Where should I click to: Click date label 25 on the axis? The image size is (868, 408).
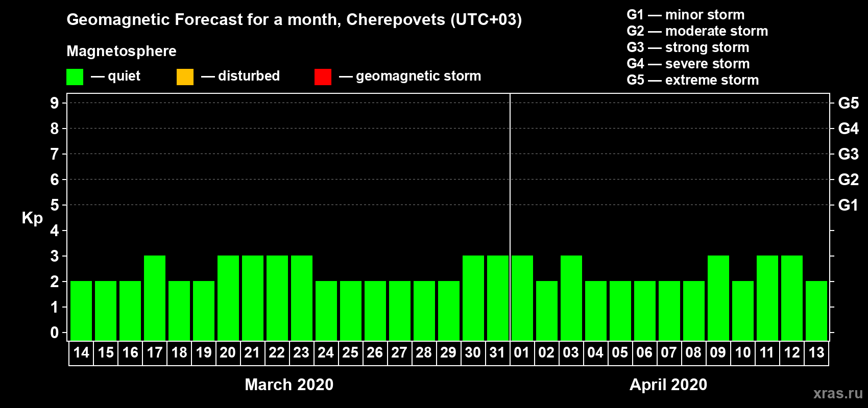[350, 352]
